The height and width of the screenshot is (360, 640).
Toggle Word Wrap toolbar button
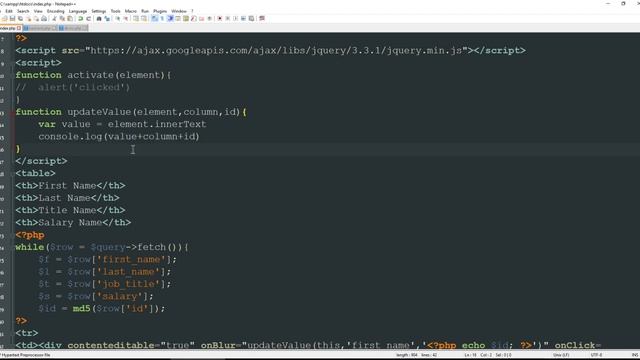(154, 18)
